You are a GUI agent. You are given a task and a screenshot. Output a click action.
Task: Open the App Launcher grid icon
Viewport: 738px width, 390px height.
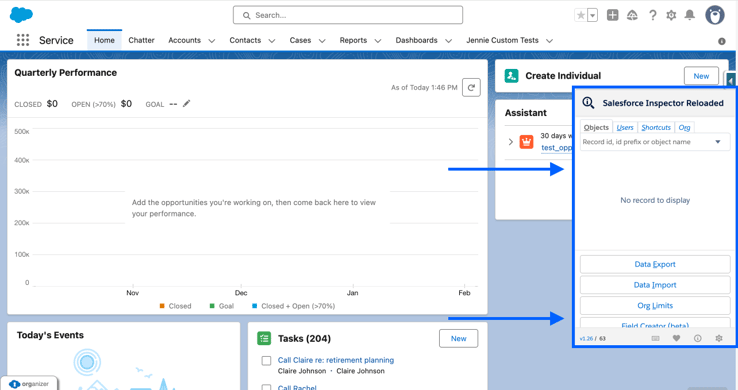click(x=23, y=40)
